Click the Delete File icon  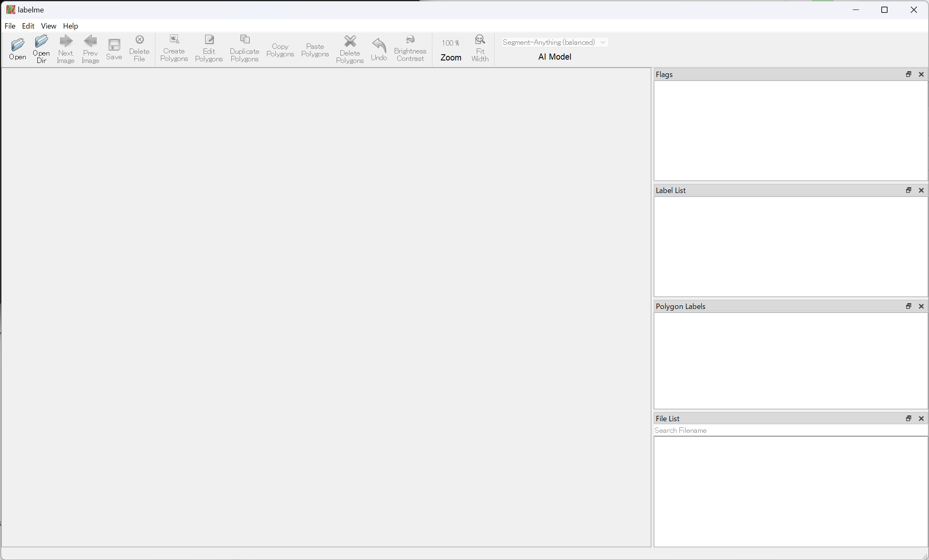click(139, 40)
